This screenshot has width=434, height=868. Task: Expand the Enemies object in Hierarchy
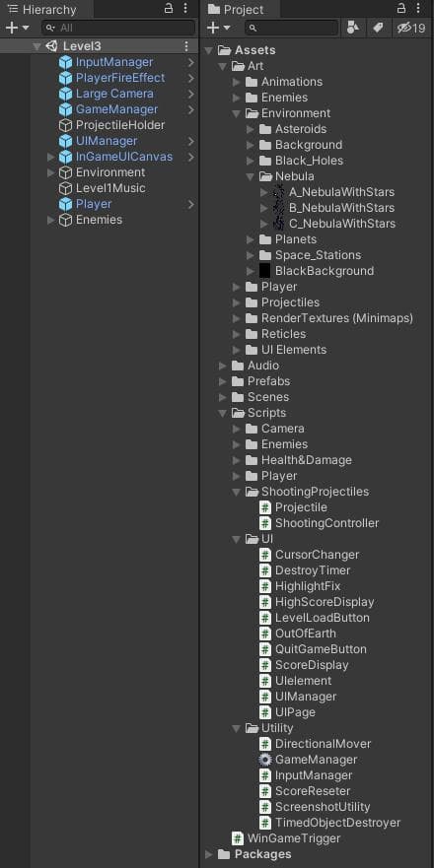tap(51, 220)
